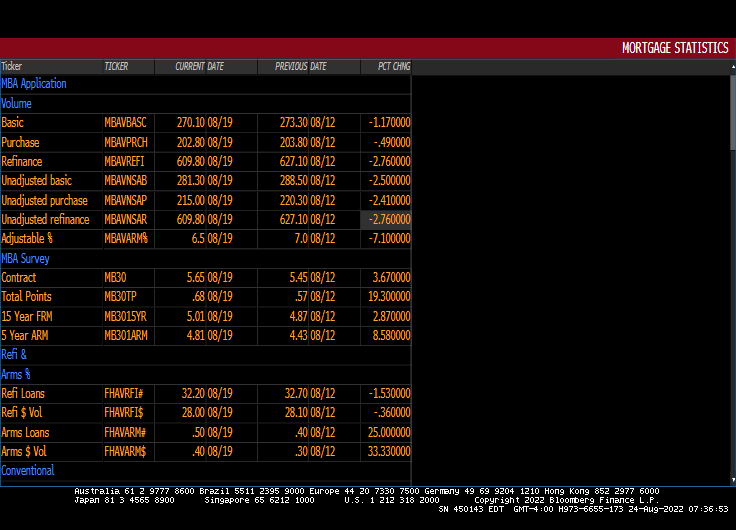
Task: Select the highlighted -2.760000 percent change cell
Action: [x=387, y=219]
